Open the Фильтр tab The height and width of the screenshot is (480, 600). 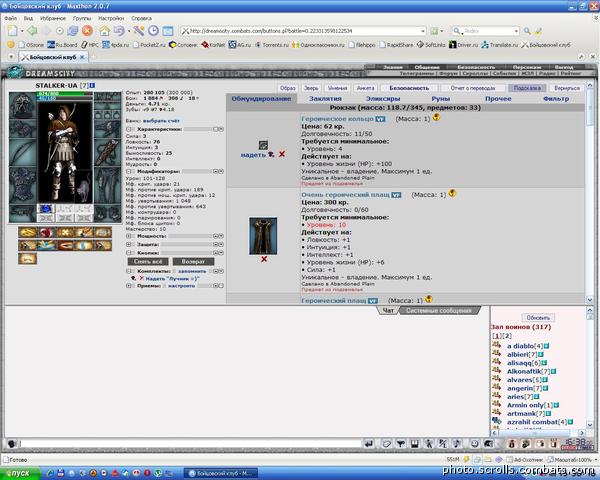[x=556, y=99]
